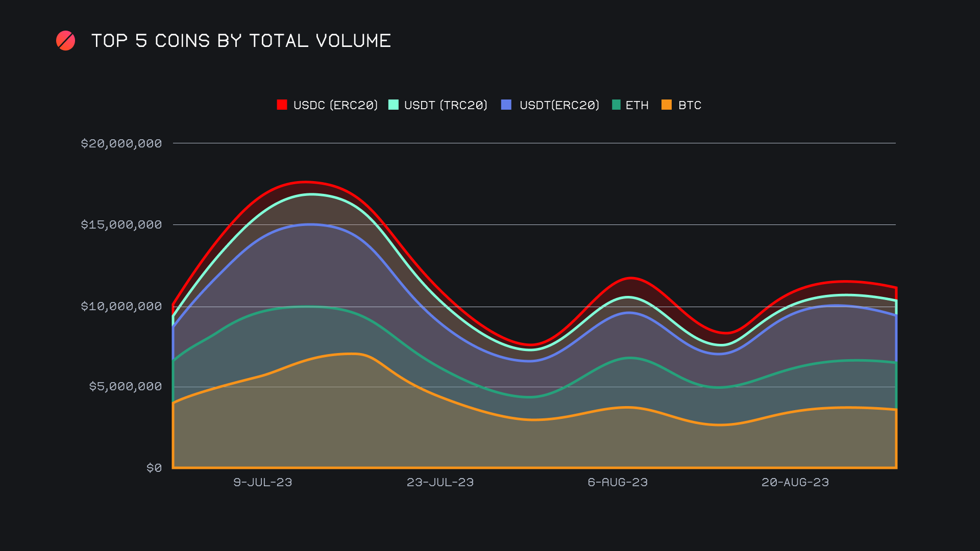Click the orange BTC legend swatch
This screenshot has height=551, width=980.
[x=667, y=105]
